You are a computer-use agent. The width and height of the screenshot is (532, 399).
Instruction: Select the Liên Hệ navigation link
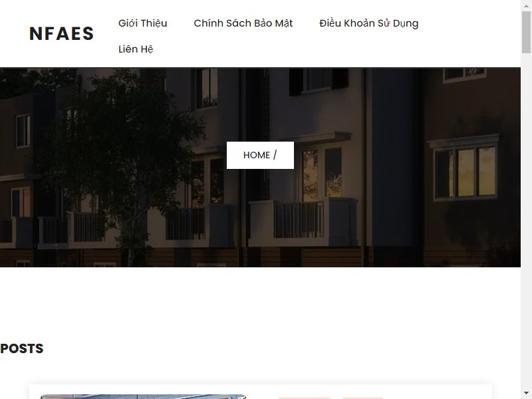pos(136,49)
